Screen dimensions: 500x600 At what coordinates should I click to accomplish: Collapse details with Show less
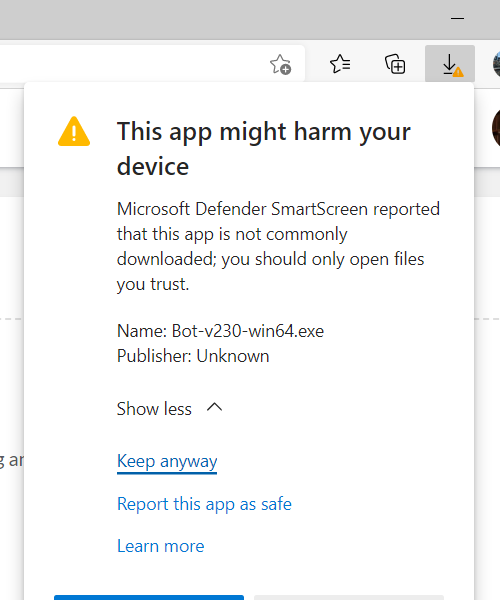pos(169,409)
